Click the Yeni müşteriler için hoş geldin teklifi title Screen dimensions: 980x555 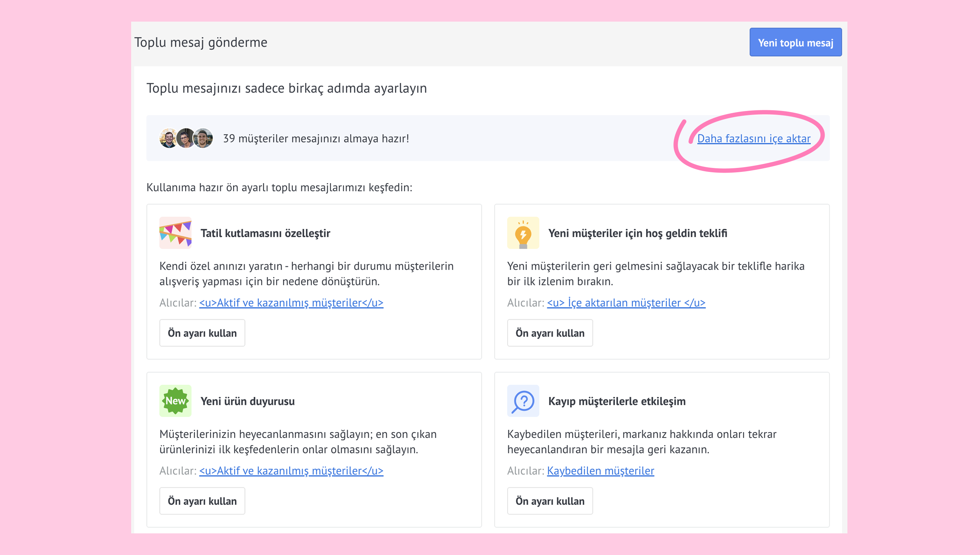(x=637, y=233)
